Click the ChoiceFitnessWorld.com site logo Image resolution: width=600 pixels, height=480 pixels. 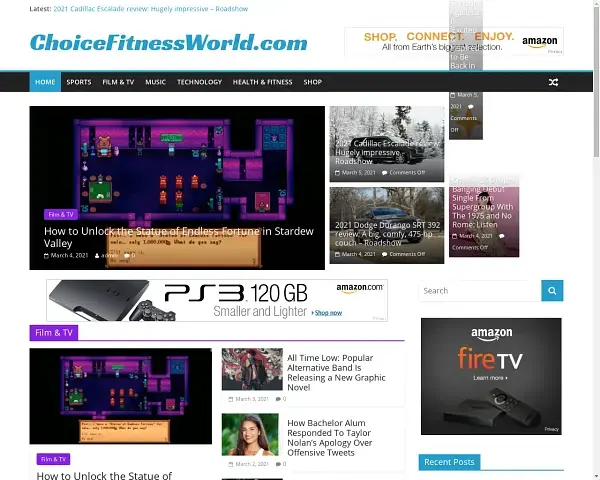coord(169,42)
